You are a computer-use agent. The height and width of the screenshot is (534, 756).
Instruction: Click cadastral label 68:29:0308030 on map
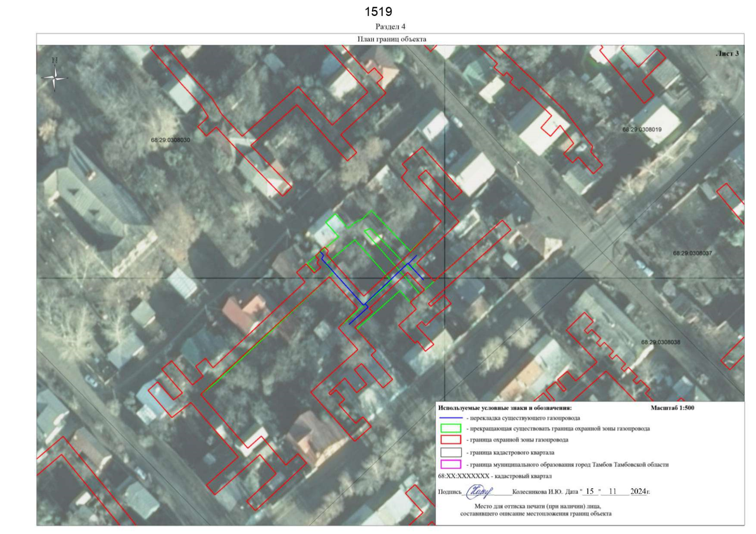pos(170,140)
